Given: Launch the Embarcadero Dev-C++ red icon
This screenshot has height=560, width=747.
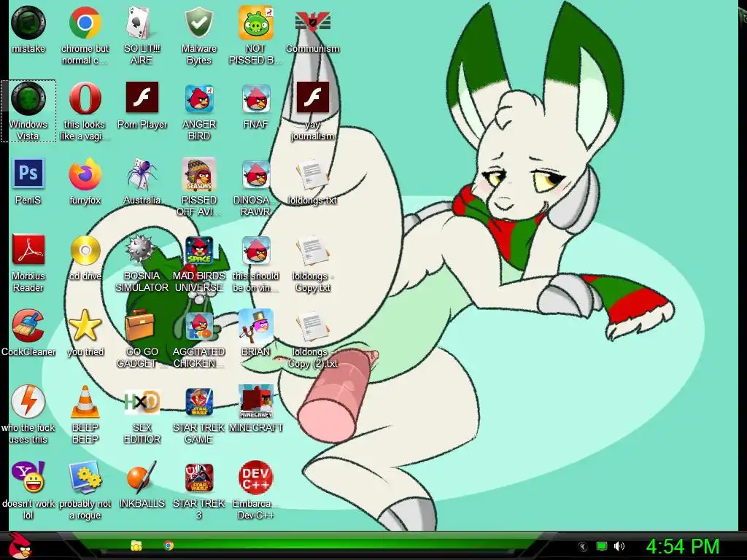Looking at the screenshot, I should point(256,477).
